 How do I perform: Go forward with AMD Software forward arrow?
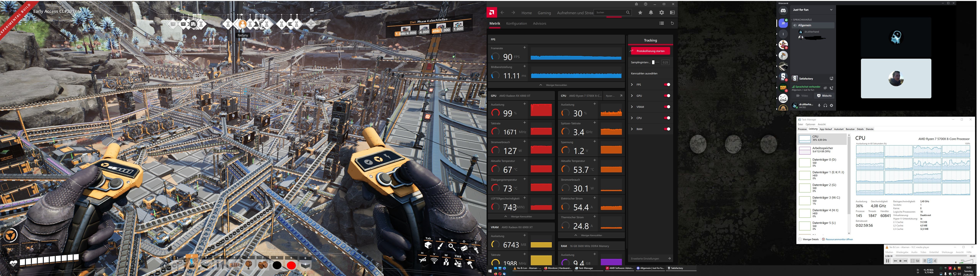[x=513, y=13]
